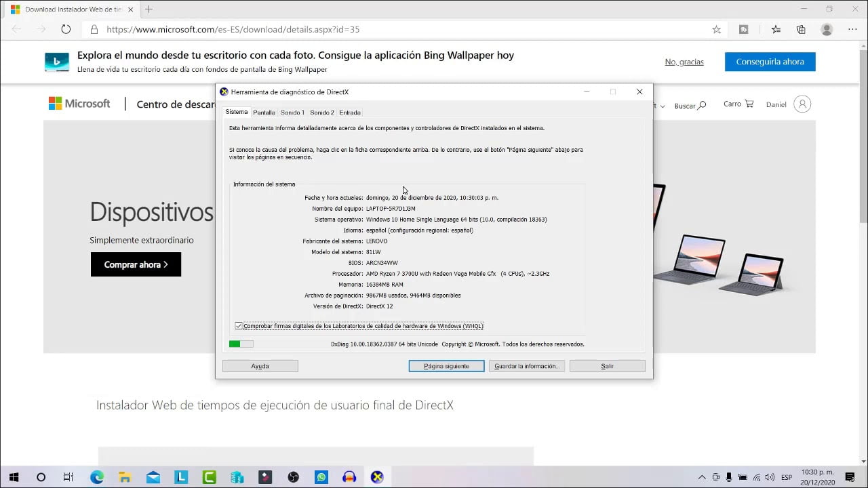
Task: Click the DxDiag green progress bar
Action: coord(241,344)
